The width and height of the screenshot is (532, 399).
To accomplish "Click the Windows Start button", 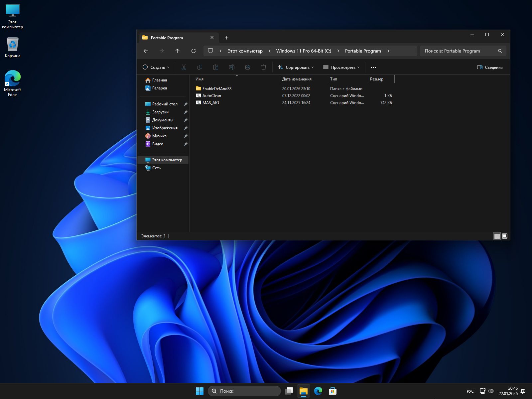I will (x=199, y=391).
